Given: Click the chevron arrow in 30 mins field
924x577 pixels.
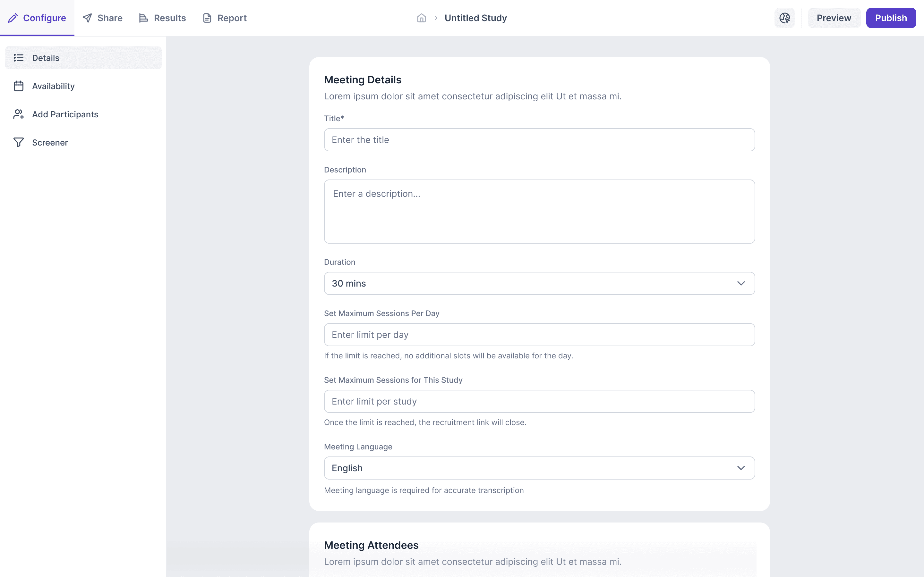Looking at the screenshot, I should (x=741, y=283).
